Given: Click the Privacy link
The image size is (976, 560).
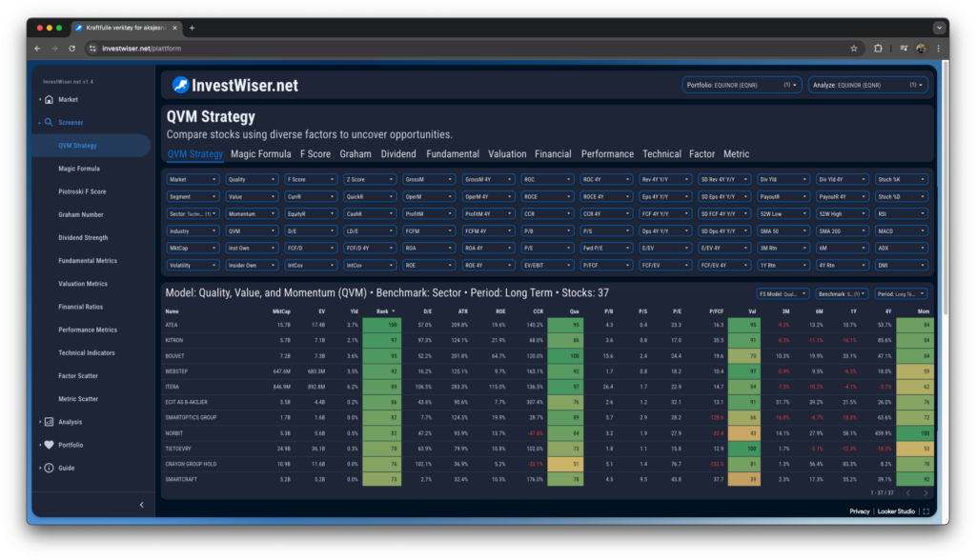Looking at the screenshot, I should point(860,511).
